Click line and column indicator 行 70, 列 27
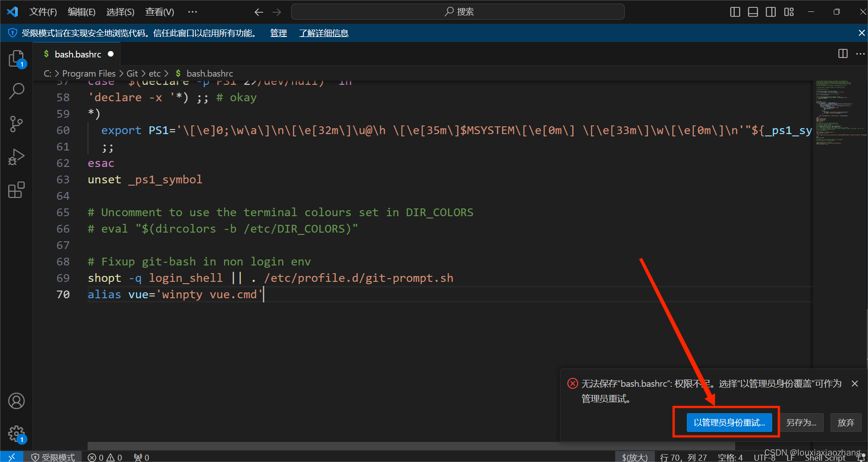The width and height of the screenshot is (868, 462). [x=683, y=457]
